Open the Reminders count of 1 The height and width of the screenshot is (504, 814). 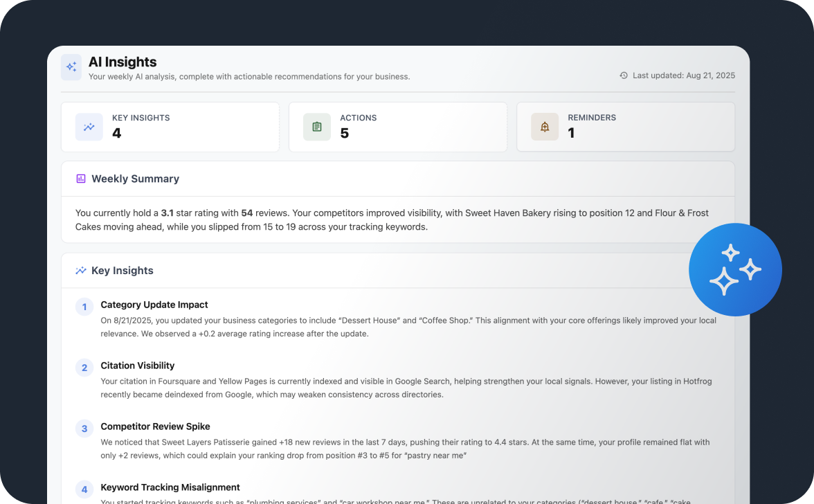point(571,134)
